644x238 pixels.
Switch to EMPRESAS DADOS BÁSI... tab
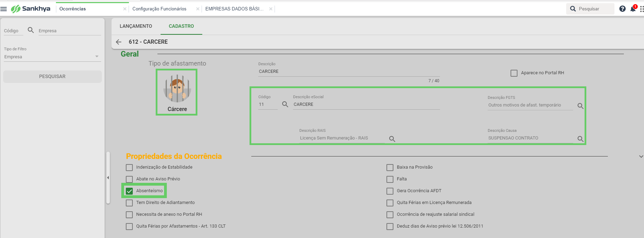click(234, 9)
